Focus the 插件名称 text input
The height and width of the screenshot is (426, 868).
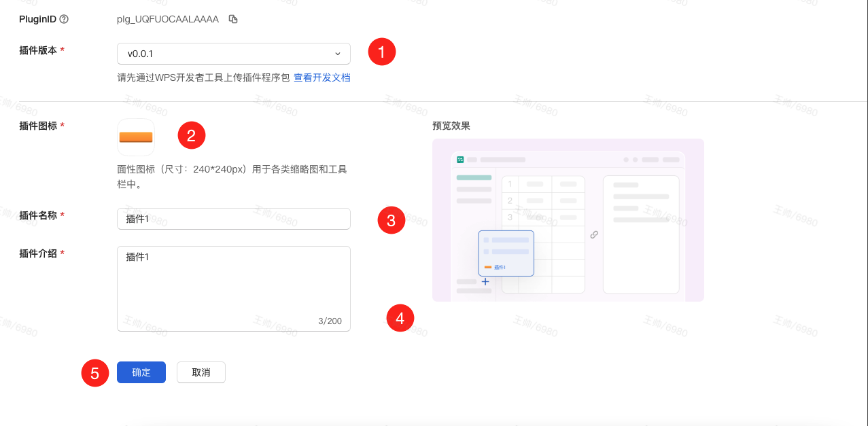tap(233, 219)
